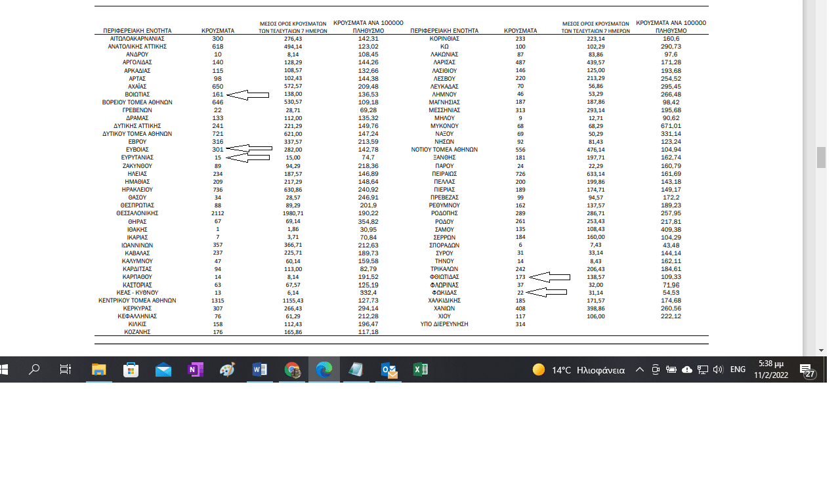Open OneNote from the taskbar
Viewport: 840px width, 504px height.
pyautogui.click(x=195, y=370)
